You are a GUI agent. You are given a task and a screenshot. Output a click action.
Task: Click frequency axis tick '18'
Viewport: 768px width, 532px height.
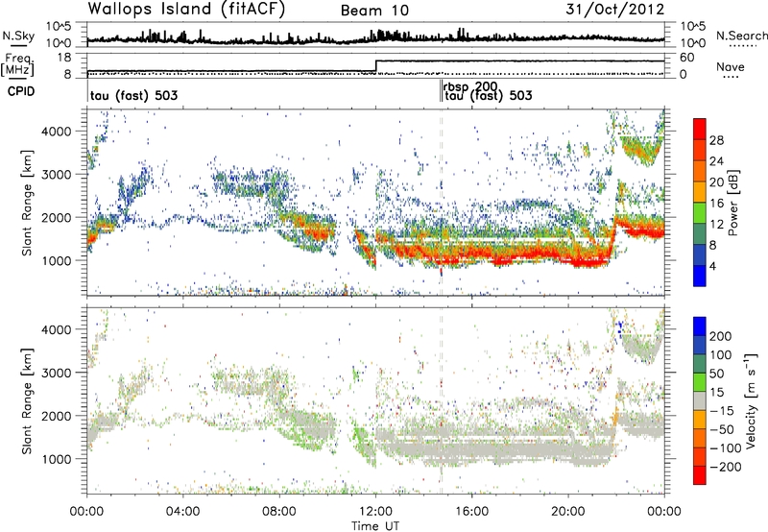(64, 58)
